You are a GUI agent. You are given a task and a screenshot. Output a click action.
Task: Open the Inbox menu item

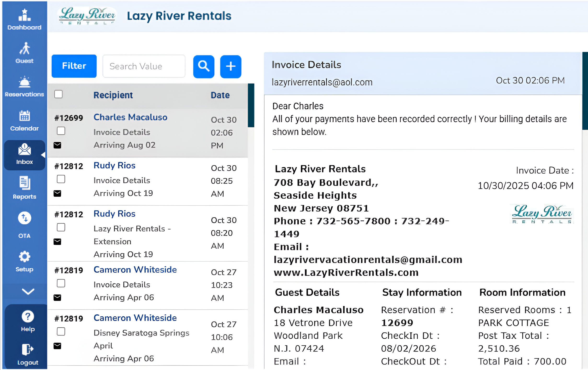point(24,155)
